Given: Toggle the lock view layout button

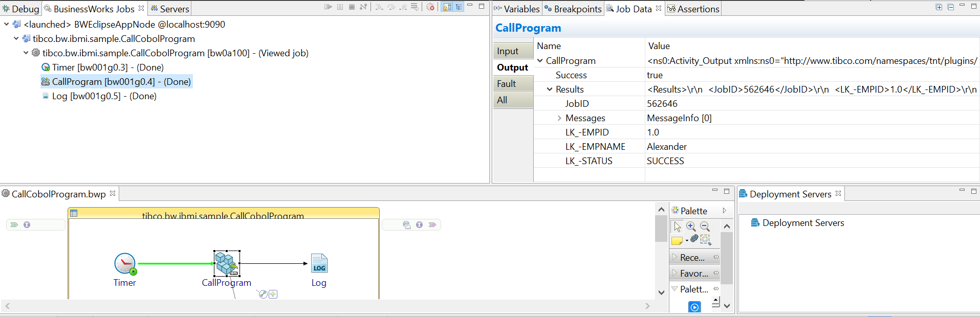Looking at the screenshot, I should tap(447, 7).
